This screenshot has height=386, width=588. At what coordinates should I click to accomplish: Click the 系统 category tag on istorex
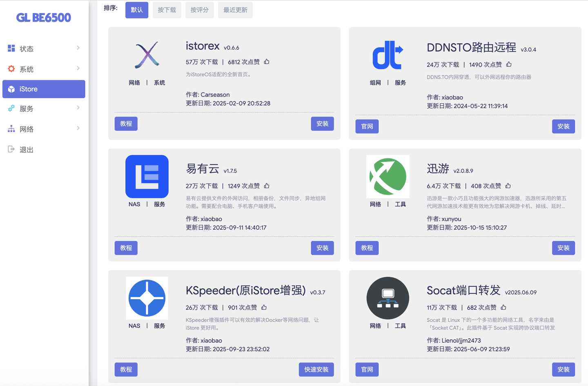tap(160, 82)
